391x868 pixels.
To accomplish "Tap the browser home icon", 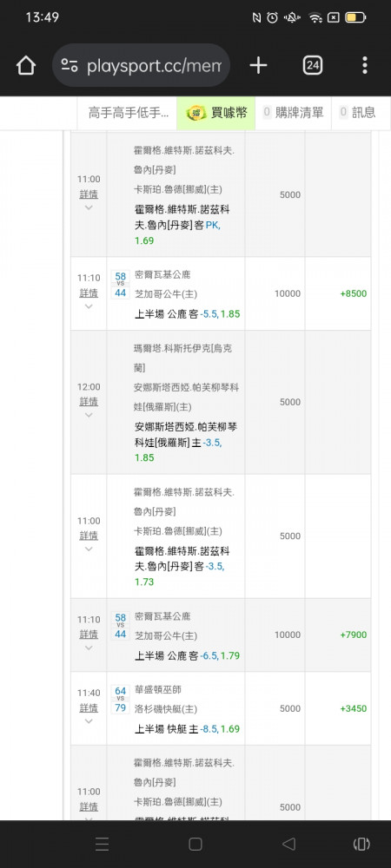I will (x=25, y=65).
